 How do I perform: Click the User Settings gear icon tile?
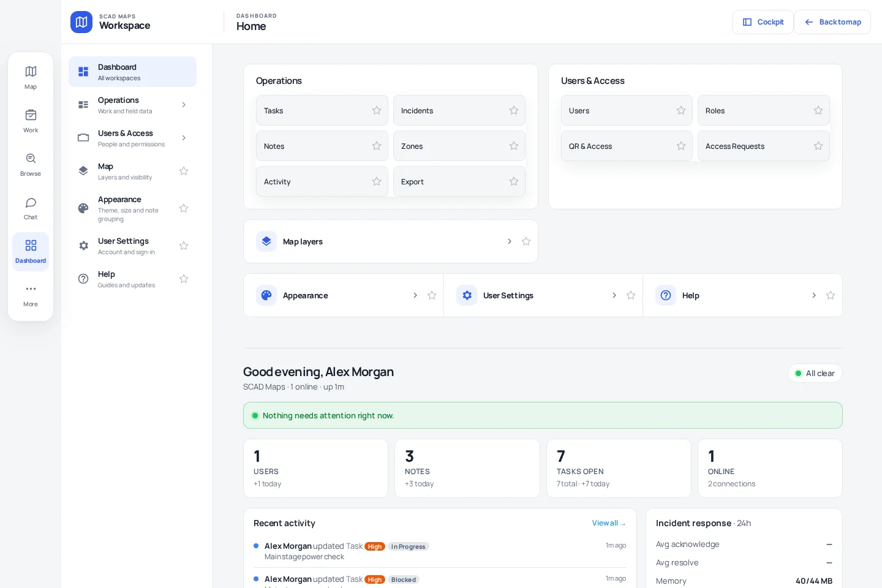click(x=467, y=295)
